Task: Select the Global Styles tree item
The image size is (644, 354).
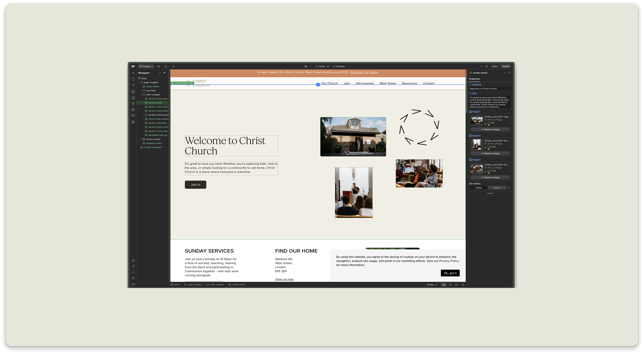Action: [152, 87]
